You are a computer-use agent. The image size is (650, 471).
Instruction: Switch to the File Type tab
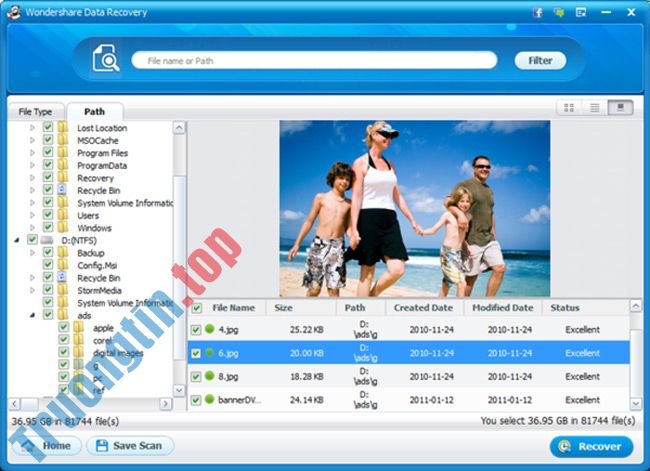click(35, 112)
